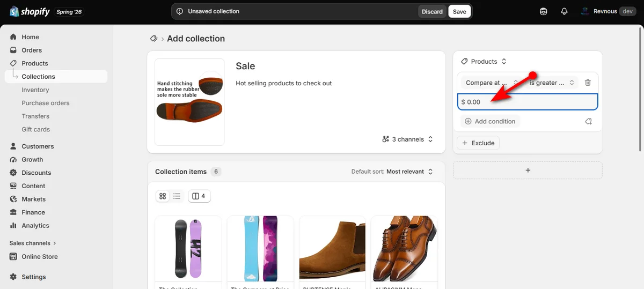Open the Products collection type dropdown
644x289 pixels.
click(484, 62)
